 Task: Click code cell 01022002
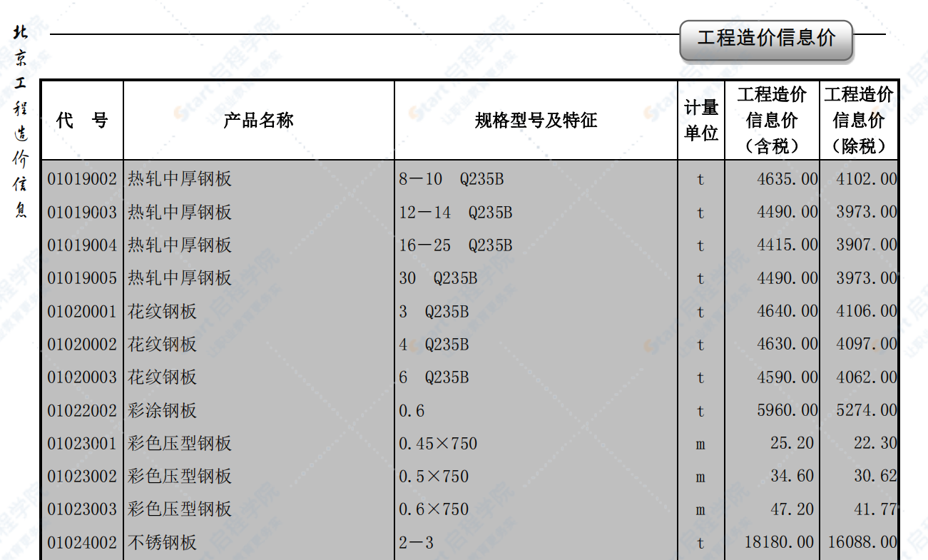[82, 411]
